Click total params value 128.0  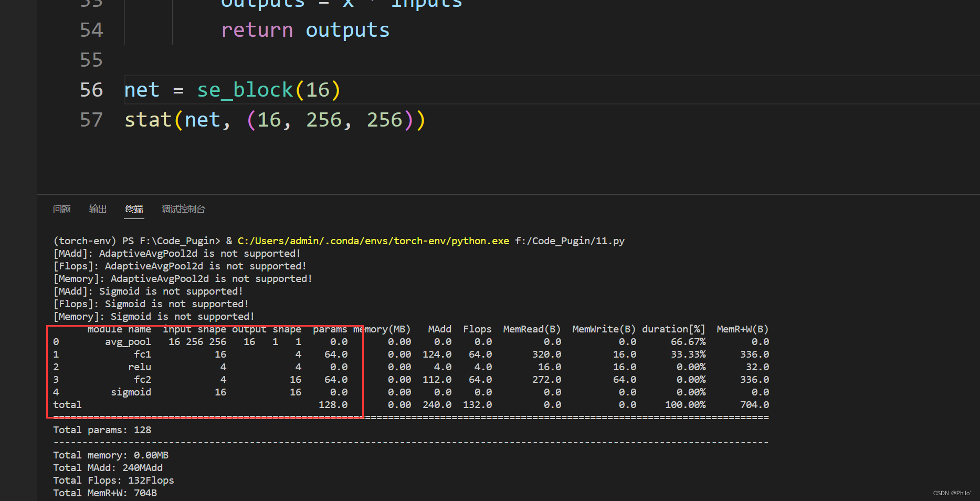pos(333,405)
